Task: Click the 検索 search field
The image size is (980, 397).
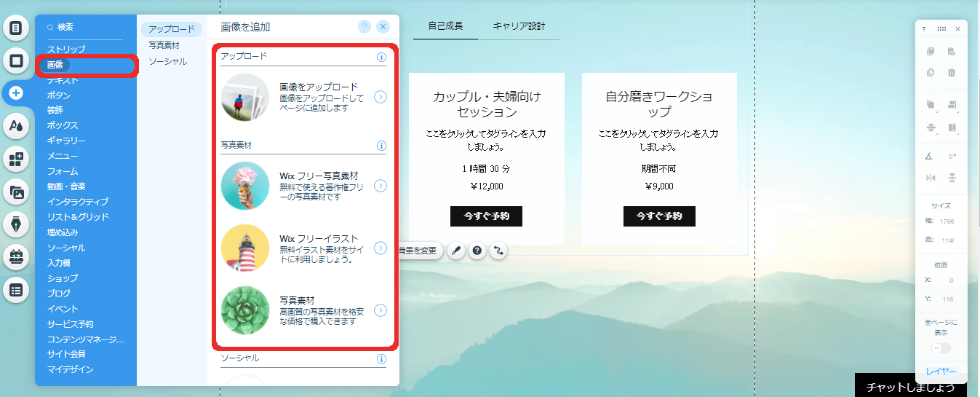Action: click(86, 27)
